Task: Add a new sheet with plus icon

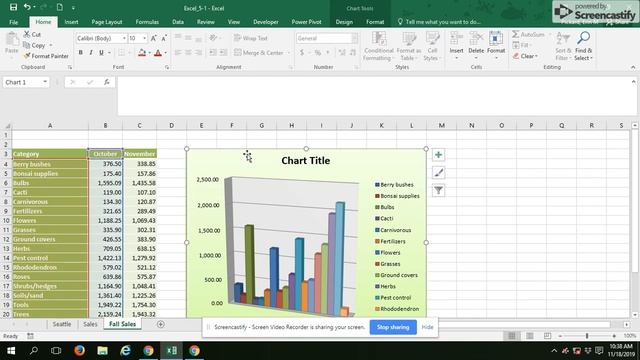Action: [160, 324]
